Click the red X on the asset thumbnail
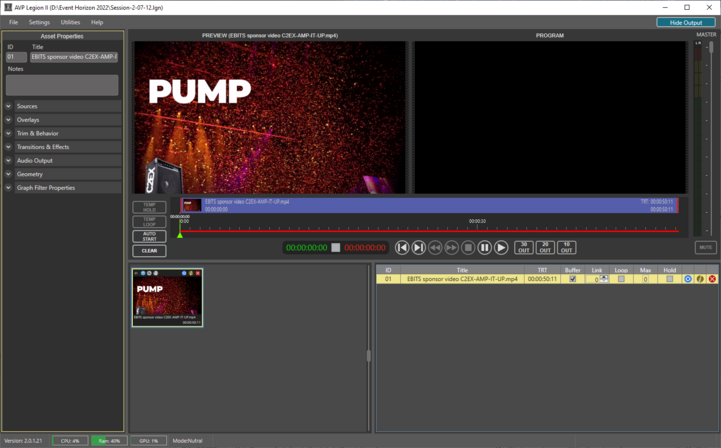Screen dimensions: 721x448 tap(197, 273)
